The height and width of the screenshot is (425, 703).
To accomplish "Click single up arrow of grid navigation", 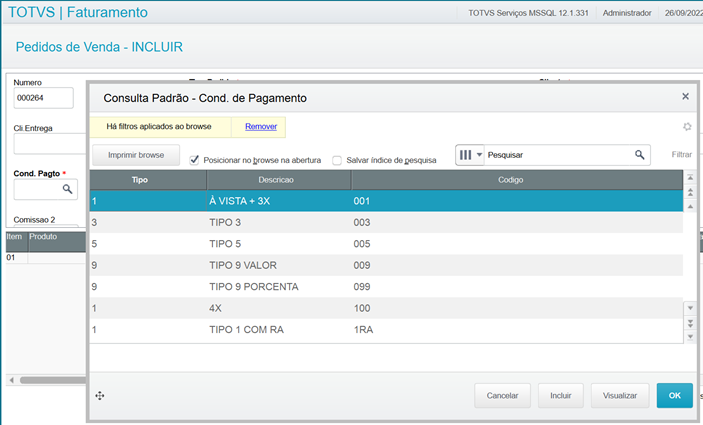I will (x=690, y=206).
